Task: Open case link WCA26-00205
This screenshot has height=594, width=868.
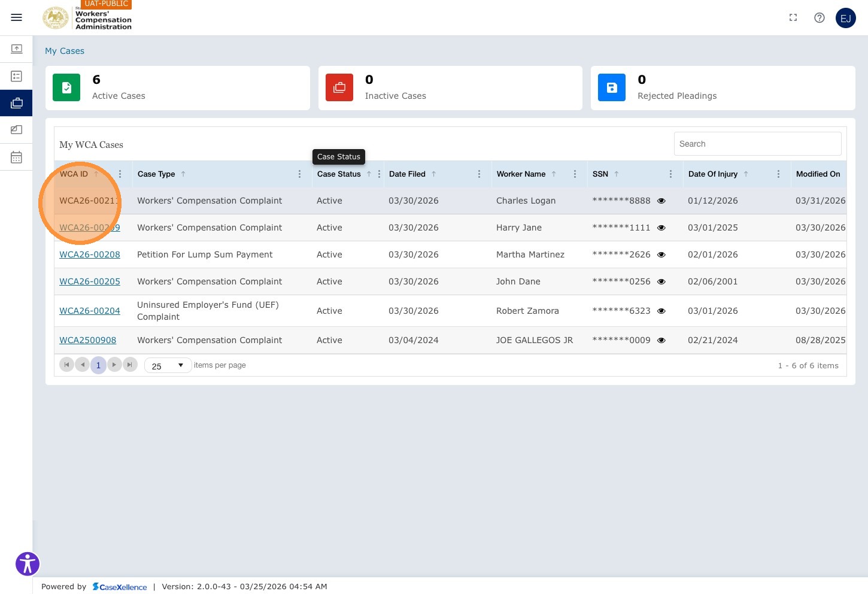Action: [x=90, y=281]
